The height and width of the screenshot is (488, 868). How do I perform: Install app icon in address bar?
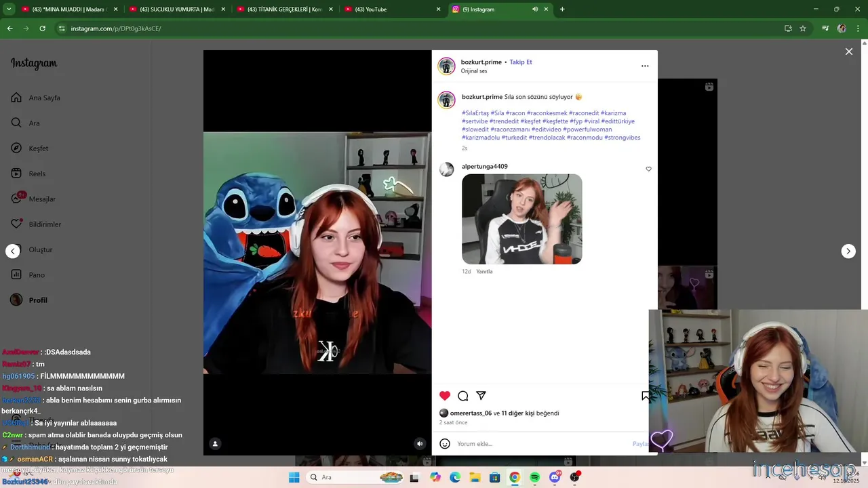pyautogui.click(x=788, y=28)
